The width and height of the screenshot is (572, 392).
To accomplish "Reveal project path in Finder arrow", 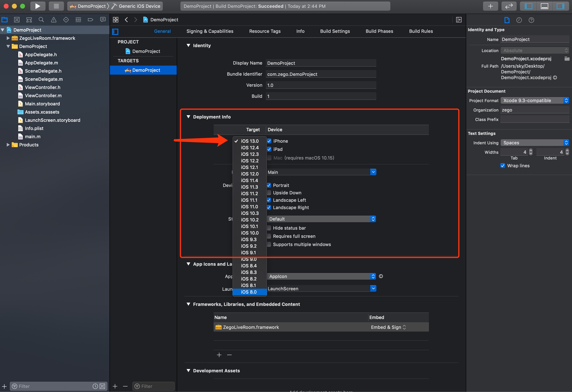I will (555, 77).
